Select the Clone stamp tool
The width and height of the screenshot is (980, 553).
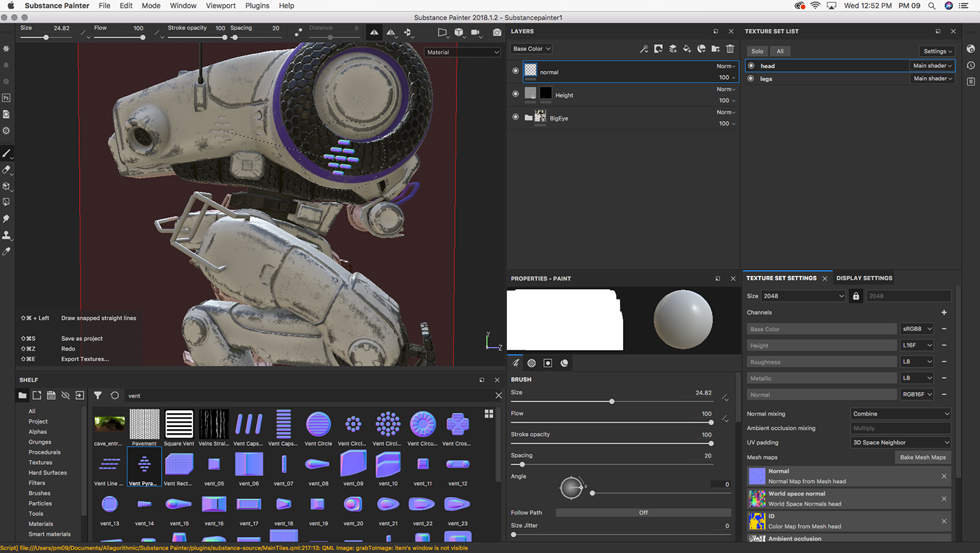(x=6, y=235)
